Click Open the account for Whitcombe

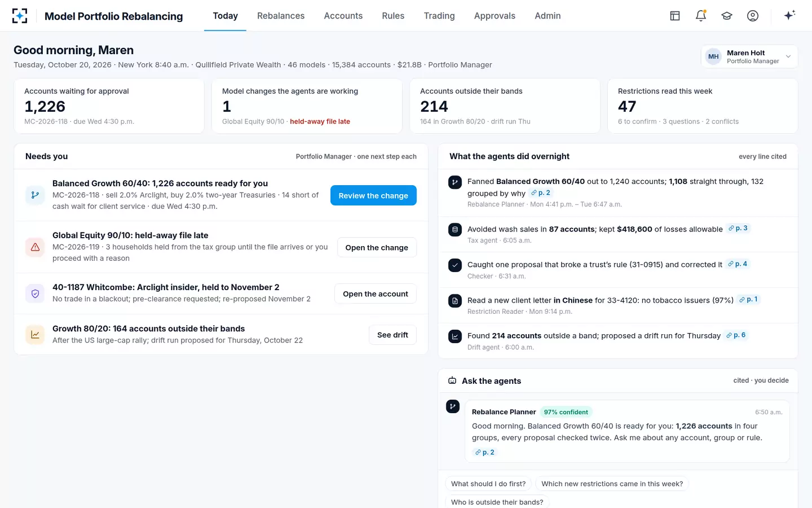[376, 294]
